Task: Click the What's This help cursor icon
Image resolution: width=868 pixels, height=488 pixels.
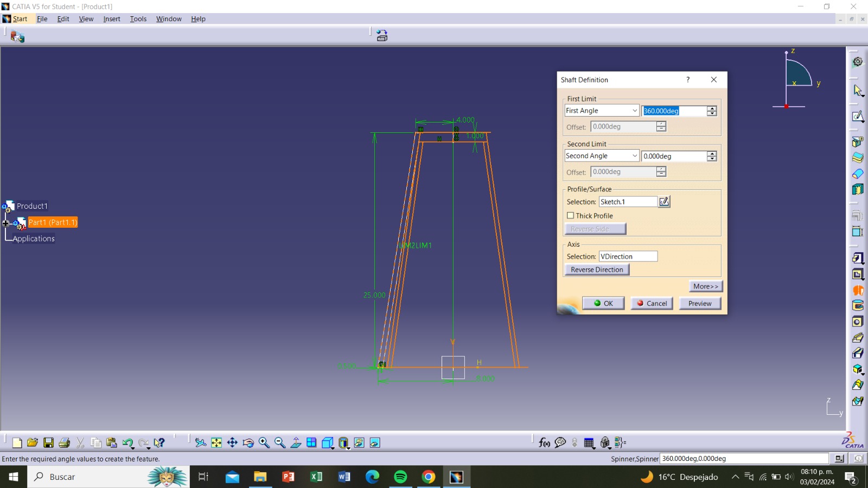Action: [159, 443]
